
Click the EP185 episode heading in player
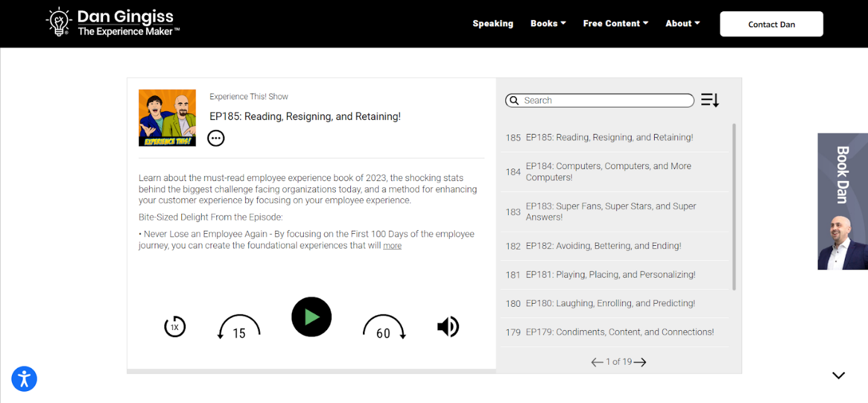(x=305, y=116)
